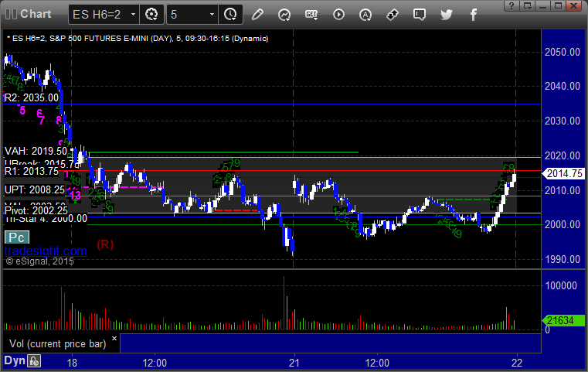Start bar replay play icon
The image size is (588, 372).
click(338, 14)
